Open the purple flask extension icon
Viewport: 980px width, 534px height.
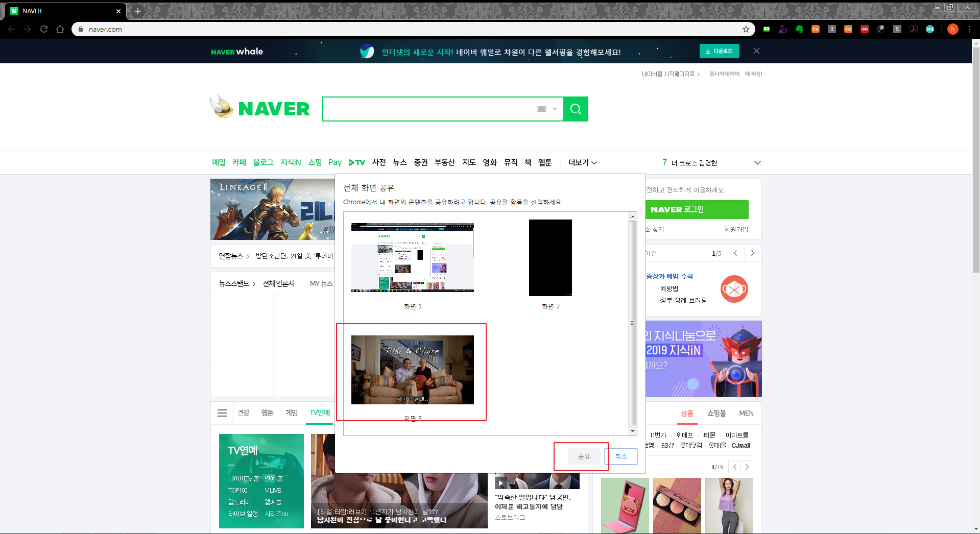[x=783, y=29]
